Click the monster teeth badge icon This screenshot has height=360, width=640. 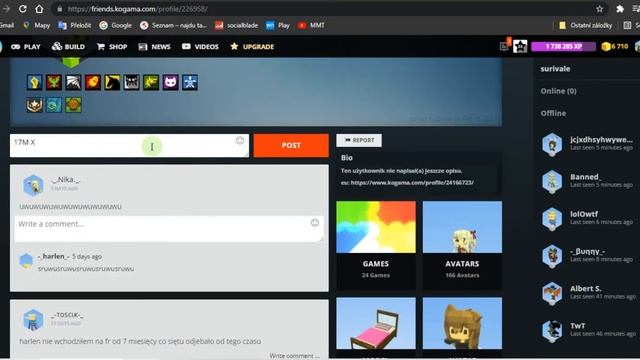click(131, 82)
